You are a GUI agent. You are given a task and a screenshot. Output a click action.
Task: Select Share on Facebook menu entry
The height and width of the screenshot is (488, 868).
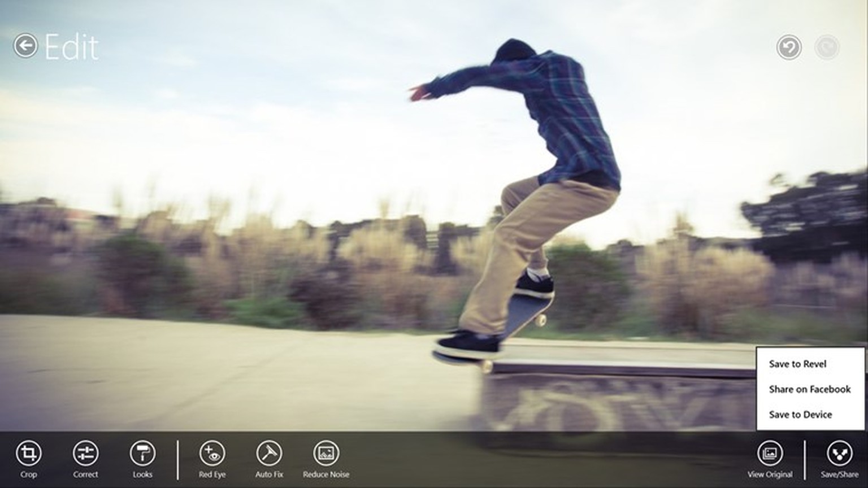809,389
